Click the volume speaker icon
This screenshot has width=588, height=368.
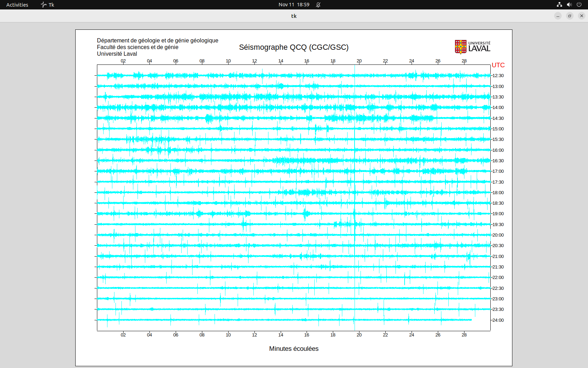tap(569, 5)
